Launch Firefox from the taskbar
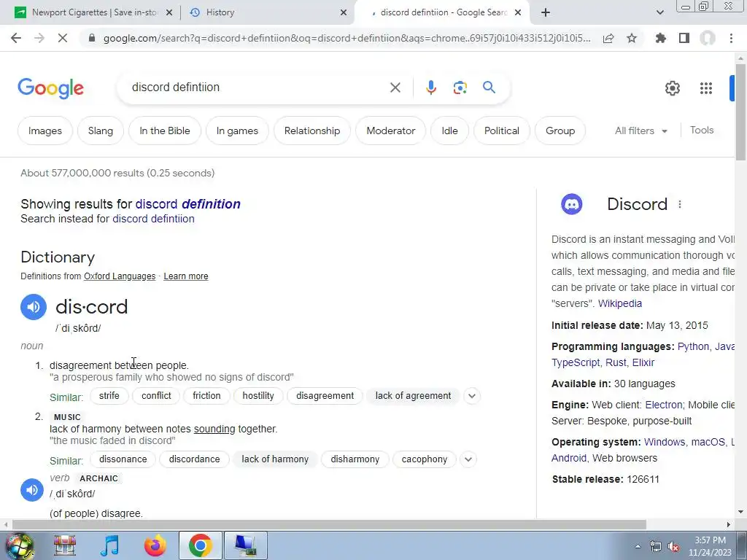The image size is (747, 560). pyautogui.click(x=155, y=545)
